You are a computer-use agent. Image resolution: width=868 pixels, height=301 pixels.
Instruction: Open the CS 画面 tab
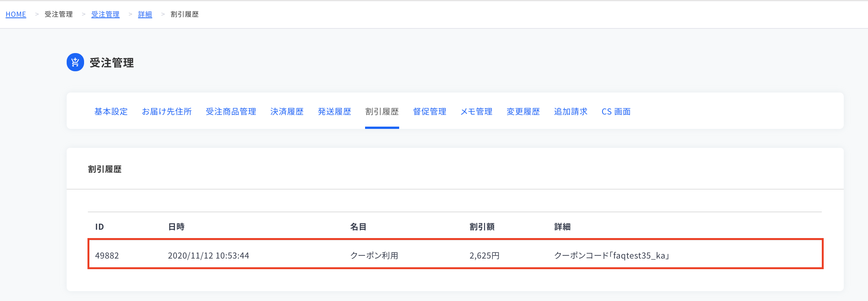click(x=616, y=111)
